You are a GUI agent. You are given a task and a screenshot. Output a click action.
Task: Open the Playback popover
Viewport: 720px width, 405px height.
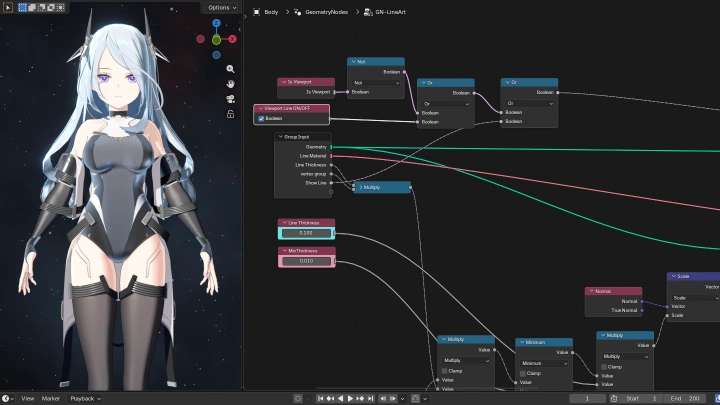pos(85,399)
